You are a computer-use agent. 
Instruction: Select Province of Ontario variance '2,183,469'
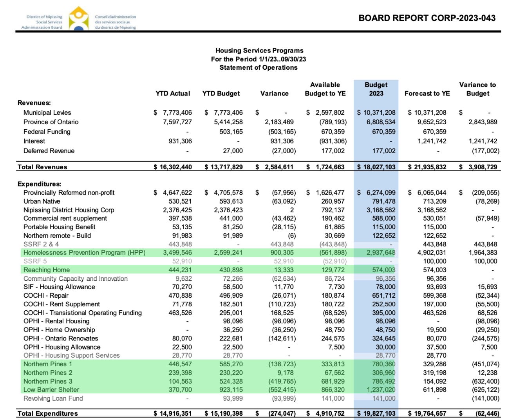(279, 122)
